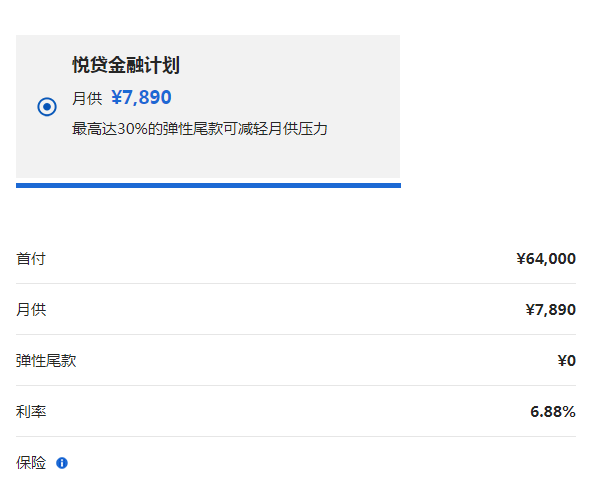Click the 利率 label
Viewport: 603px width, 479px height.
point(31,412)
